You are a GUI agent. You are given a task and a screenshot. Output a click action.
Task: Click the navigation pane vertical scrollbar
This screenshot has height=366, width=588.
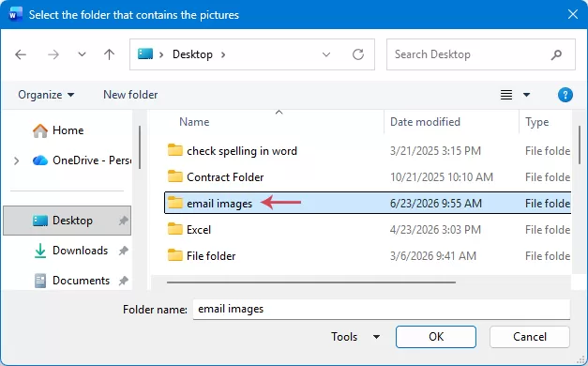140,147
